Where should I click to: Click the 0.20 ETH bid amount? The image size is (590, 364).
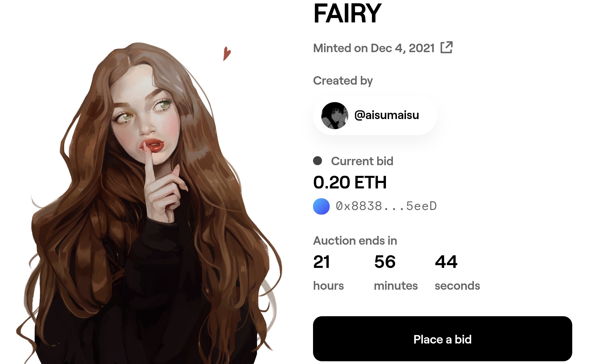point(350,182)
